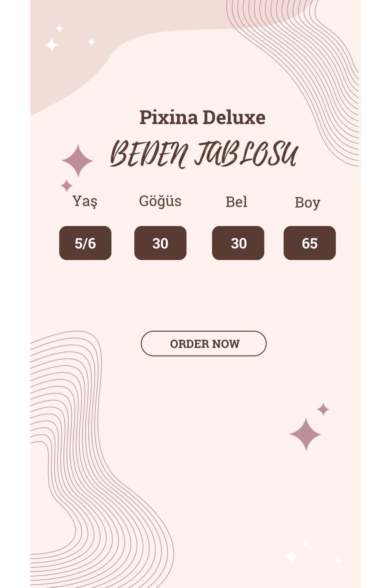
Task: Click the Bel column label
Action: point(236,202)
